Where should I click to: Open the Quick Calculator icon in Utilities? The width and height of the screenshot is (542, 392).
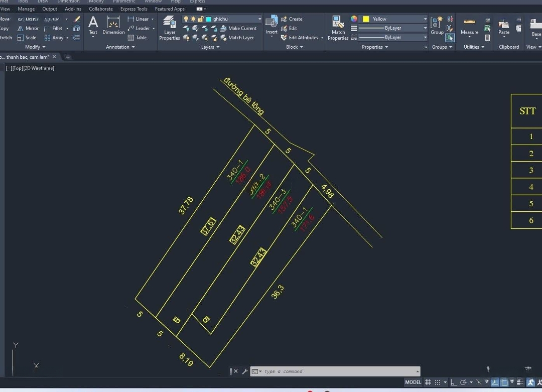pyautogui.click(x=487, y=38)
